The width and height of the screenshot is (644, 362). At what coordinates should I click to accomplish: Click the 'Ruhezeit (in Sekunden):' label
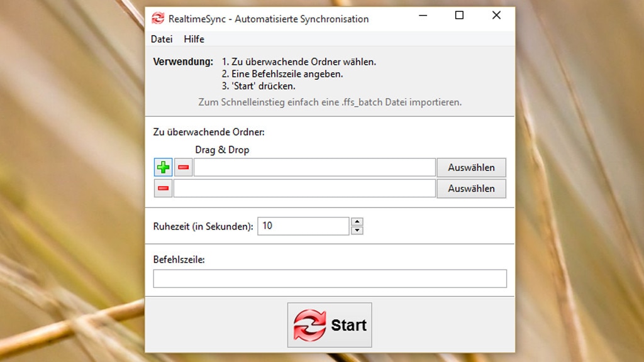click(203, 226)
